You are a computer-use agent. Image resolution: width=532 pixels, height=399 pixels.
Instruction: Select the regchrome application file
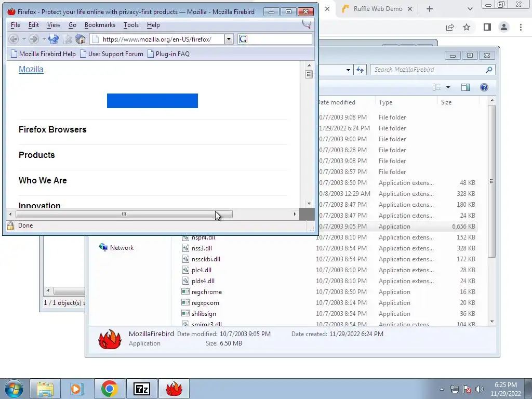click(x=202, y=292)
